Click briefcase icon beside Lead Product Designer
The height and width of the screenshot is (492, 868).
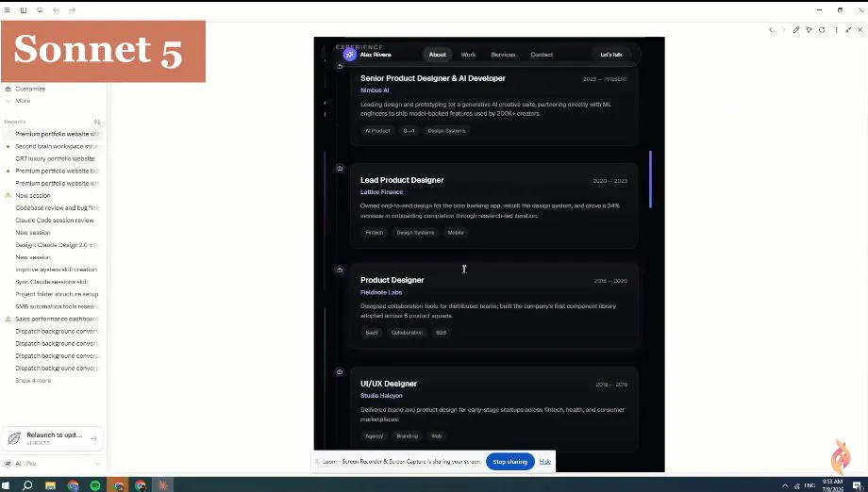pyautogui.click(x=340, y=168)
